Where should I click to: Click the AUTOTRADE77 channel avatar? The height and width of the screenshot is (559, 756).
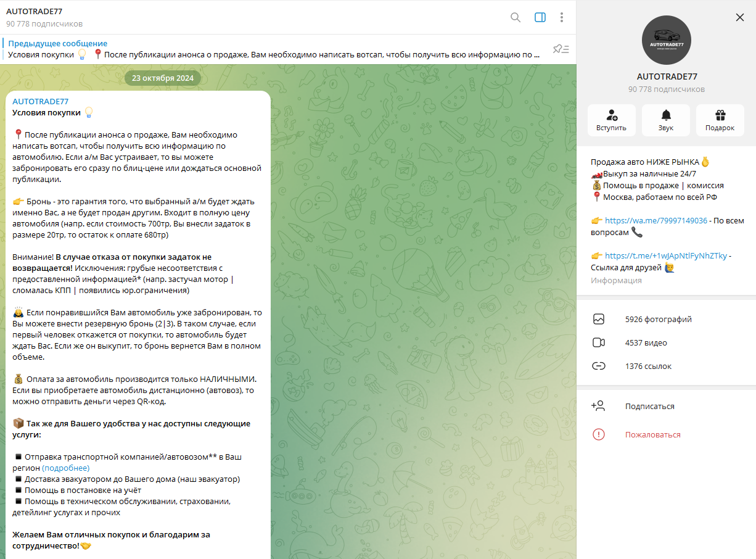667,40
